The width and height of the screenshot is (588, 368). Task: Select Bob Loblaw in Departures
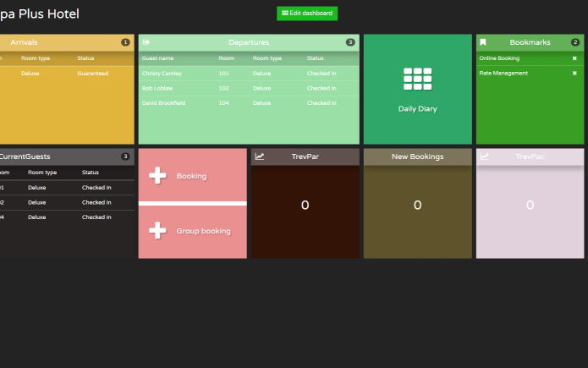click(x=157, y=88)
